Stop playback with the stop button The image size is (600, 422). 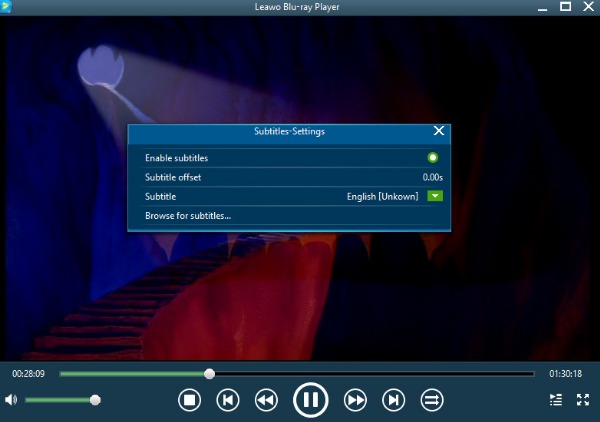189,400
